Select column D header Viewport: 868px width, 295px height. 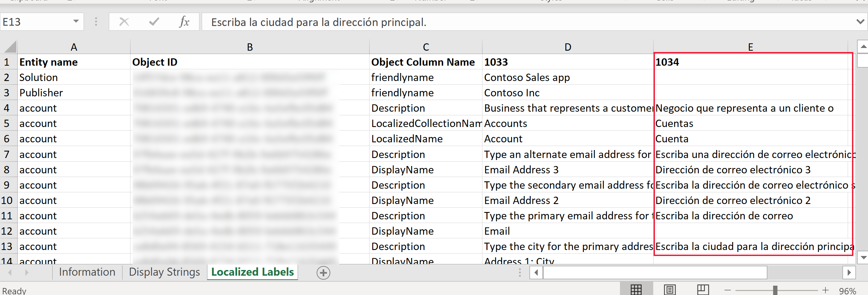568,47
